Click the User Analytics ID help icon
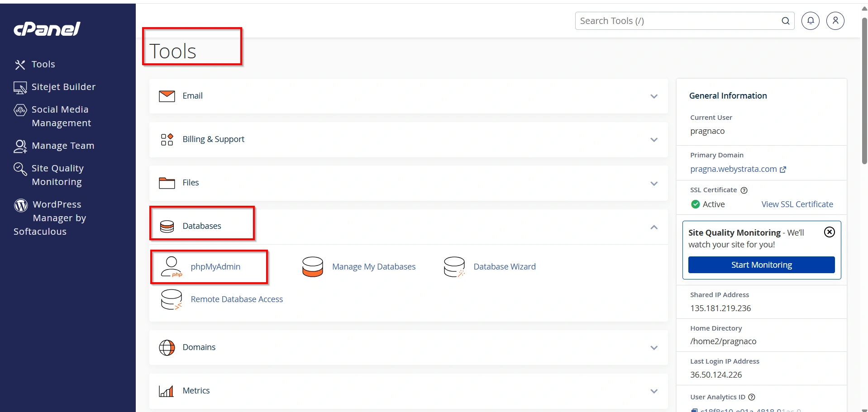The width and height of the screenshot is (868, 412). [x=752, y=397]
